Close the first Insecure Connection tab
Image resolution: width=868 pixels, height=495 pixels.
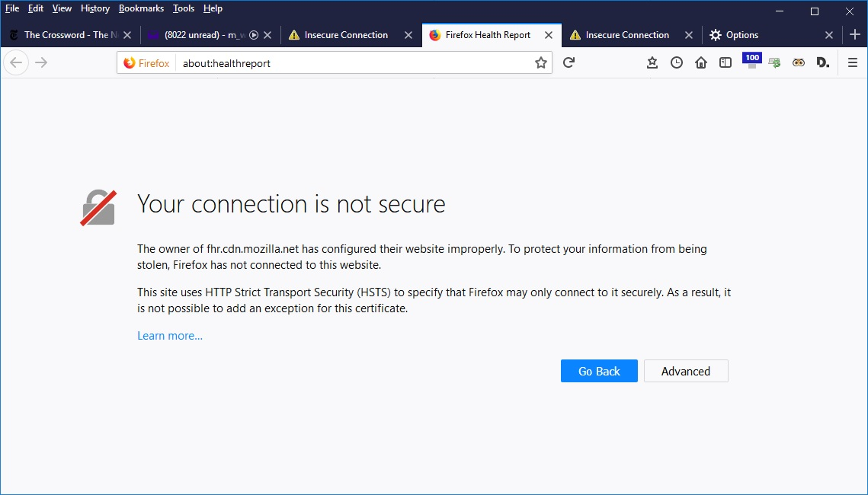(x=408, y=35)
